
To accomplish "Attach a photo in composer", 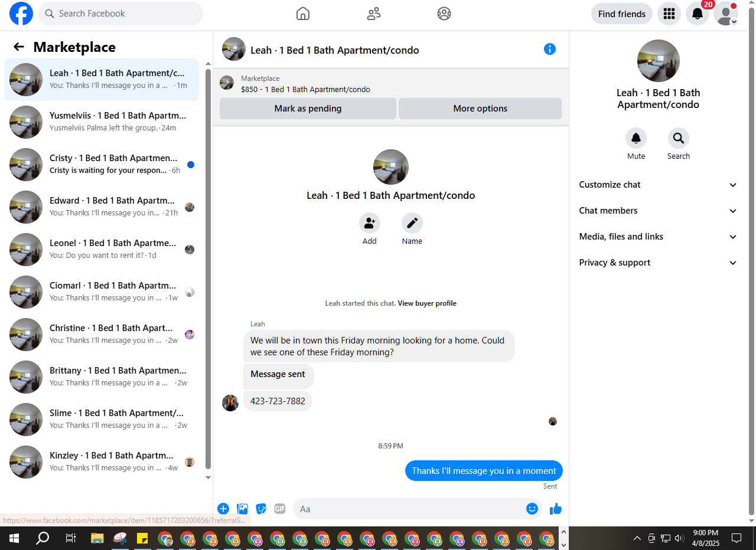I will click(242, 509).
